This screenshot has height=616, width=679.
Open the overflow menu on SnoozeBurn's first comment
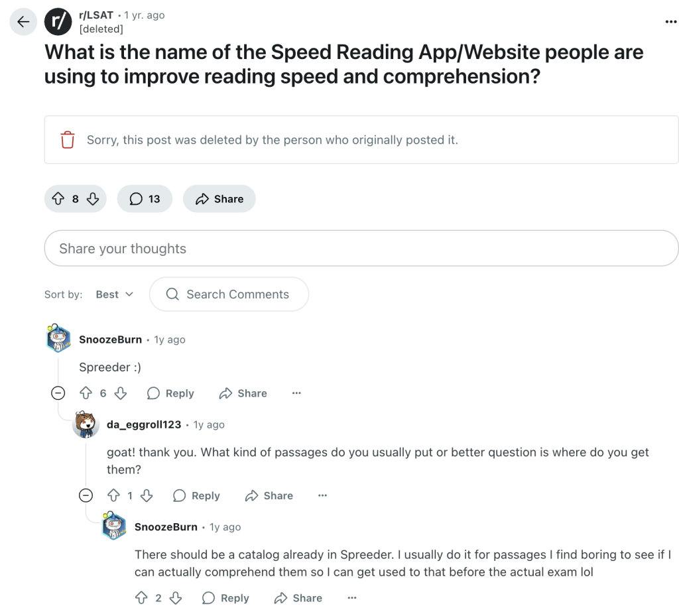[296, 393]
